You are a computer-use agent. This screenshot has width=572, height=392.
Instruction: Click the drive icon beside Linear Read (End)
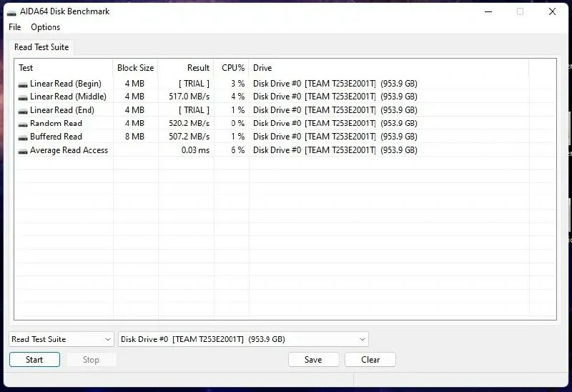point(23,111)
